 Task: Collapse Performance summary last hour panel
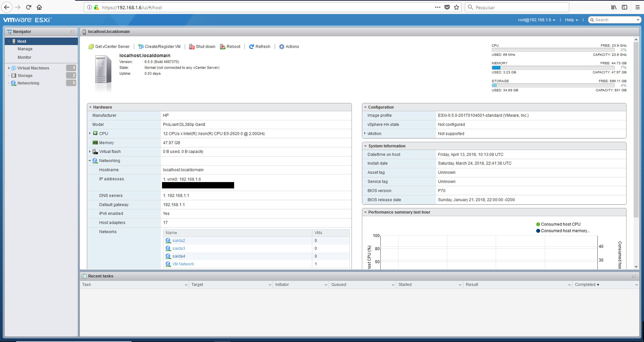pos(365,212)
